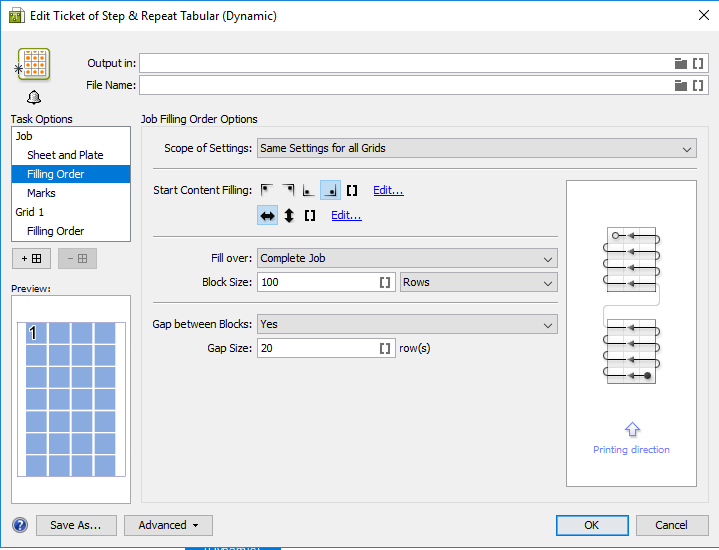Open Edit link for start corner

(x=388, y=190)
